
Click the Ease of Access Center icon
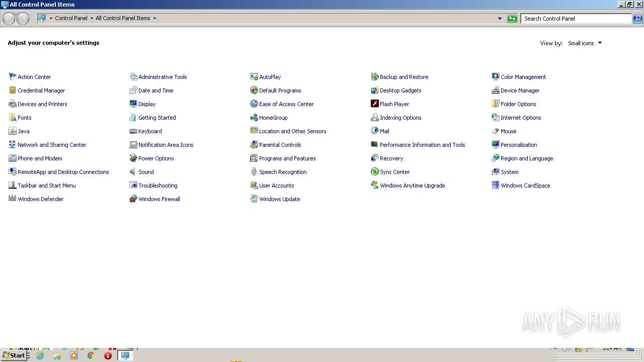tap(254, 104)
